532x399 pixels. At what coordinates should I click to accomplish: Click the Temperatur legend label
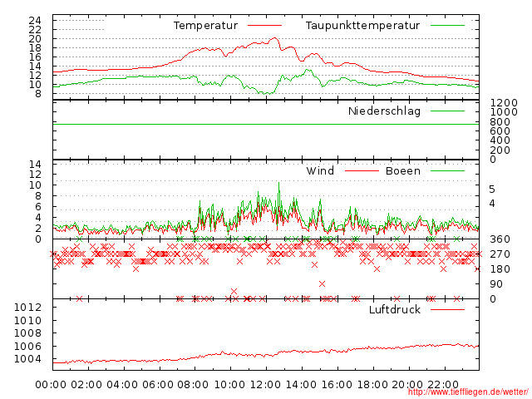(205, 26)
